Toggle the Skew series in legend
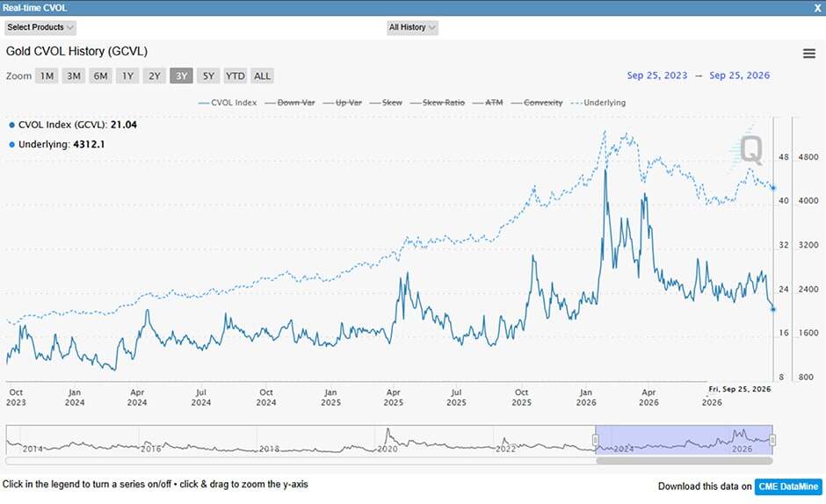 pos(386,103)
